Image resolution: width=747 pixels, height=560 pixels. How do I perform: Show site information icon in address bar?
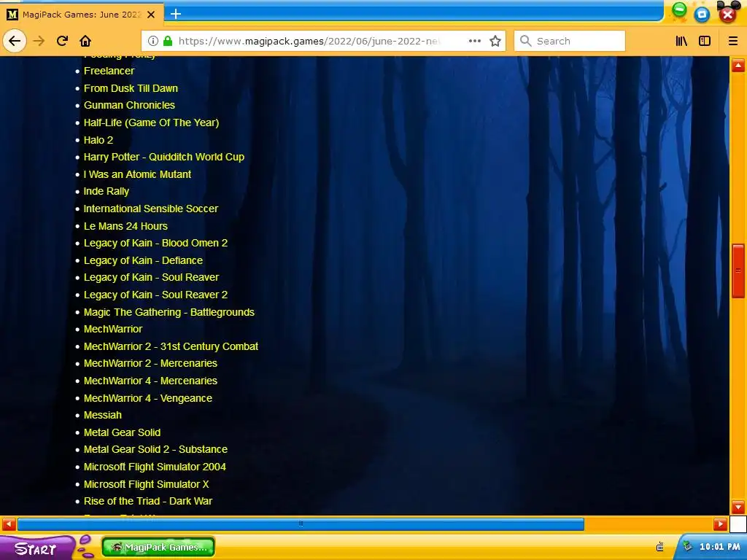pos(153,41)
